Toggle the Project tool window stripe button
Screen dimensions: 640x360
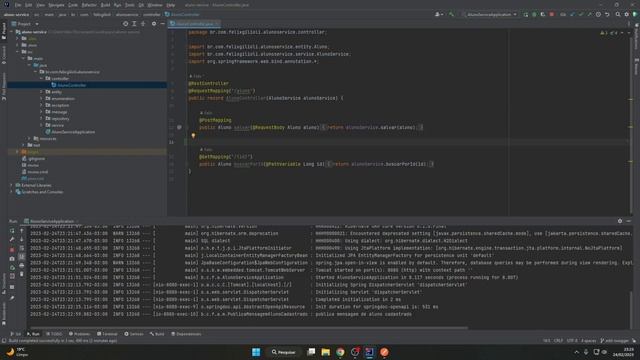point(4,31)
